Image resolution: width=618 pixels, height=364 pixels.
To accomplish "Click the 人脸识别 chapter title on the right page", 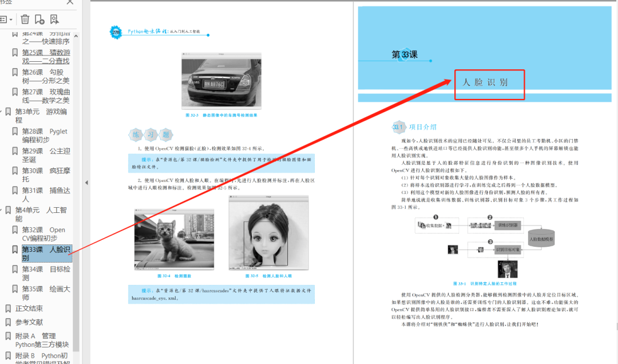I will tap(485, 82).
